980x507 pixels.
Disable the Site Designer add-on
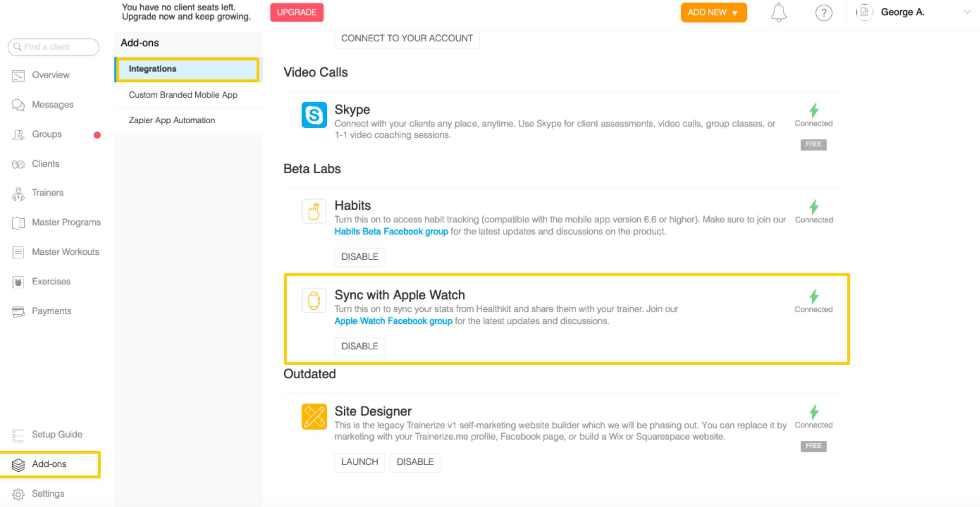point(415,462)
